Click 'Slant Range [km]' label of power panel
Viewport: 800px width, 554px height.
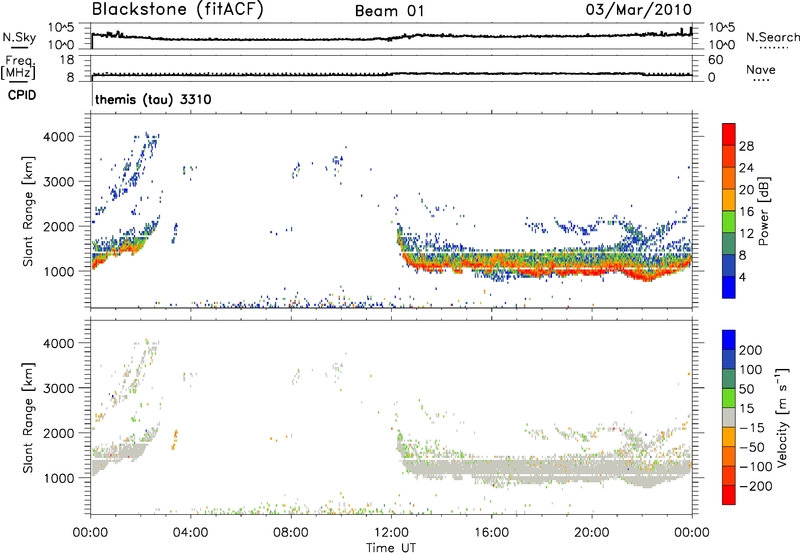[28, 211]
